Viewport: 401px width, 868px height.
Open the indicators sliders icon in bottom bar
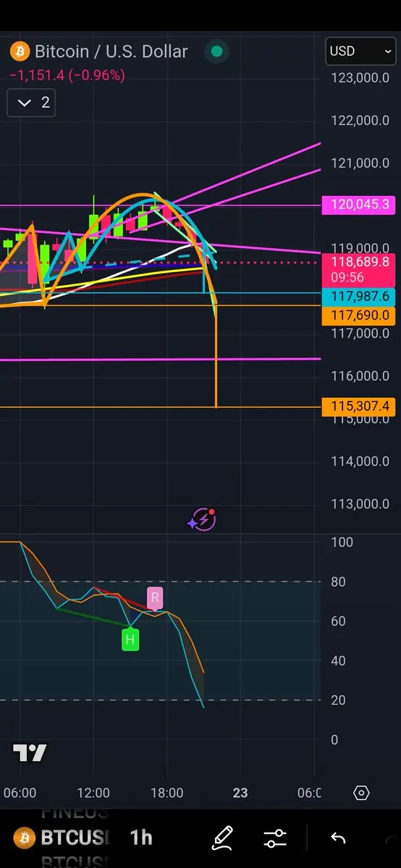(275, 838)
